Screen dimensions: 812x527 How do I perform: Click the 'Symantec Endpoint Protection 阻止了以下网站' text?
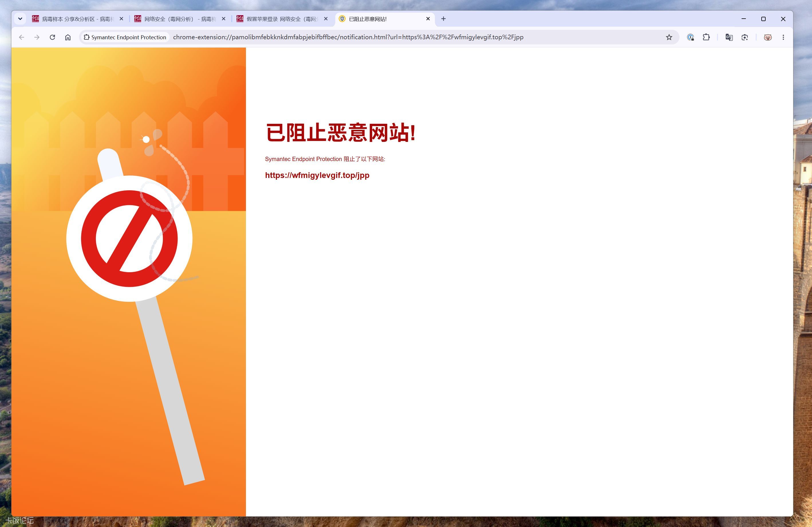(x=325, y=159)
